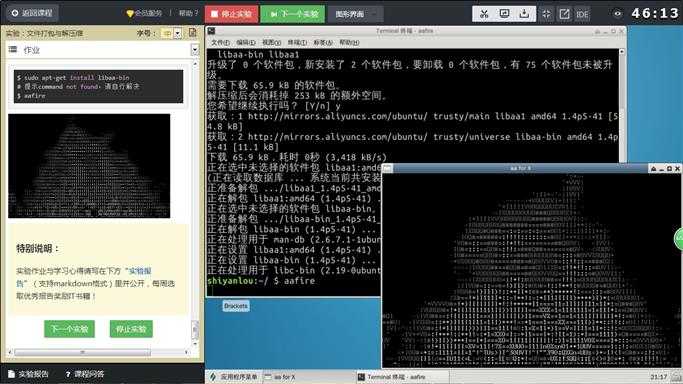This screenshot has height=384, width=683.
Task: Expand the 作业 section dropdown arrow
Action: 195,50
